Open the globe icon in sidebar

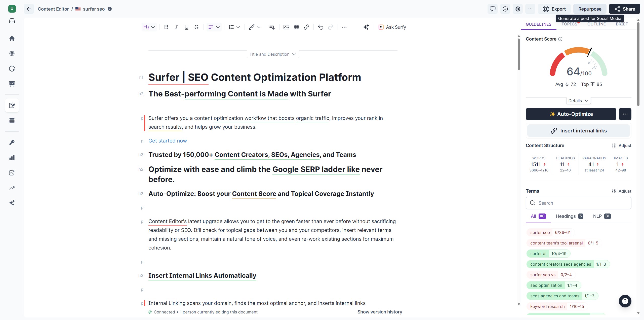12,53
